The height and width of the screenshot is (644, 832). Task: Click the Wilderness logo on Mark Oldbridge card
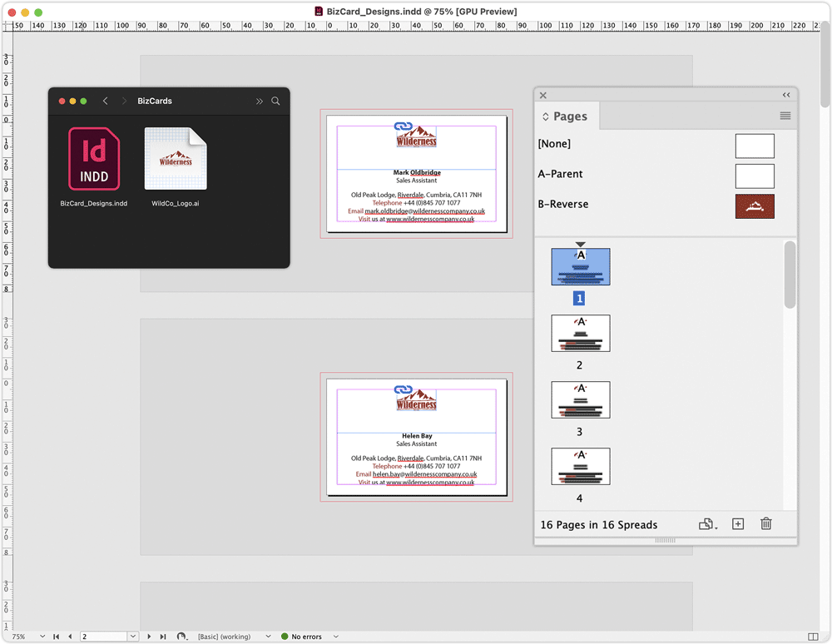(x=417, y=136)
